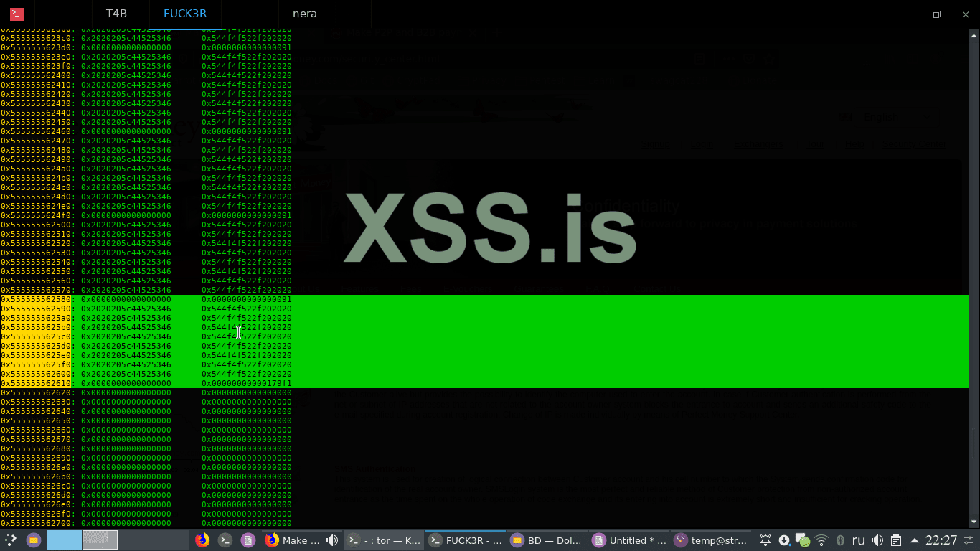
Task: Open the clipboard tray icon
Action: (895, 540)
